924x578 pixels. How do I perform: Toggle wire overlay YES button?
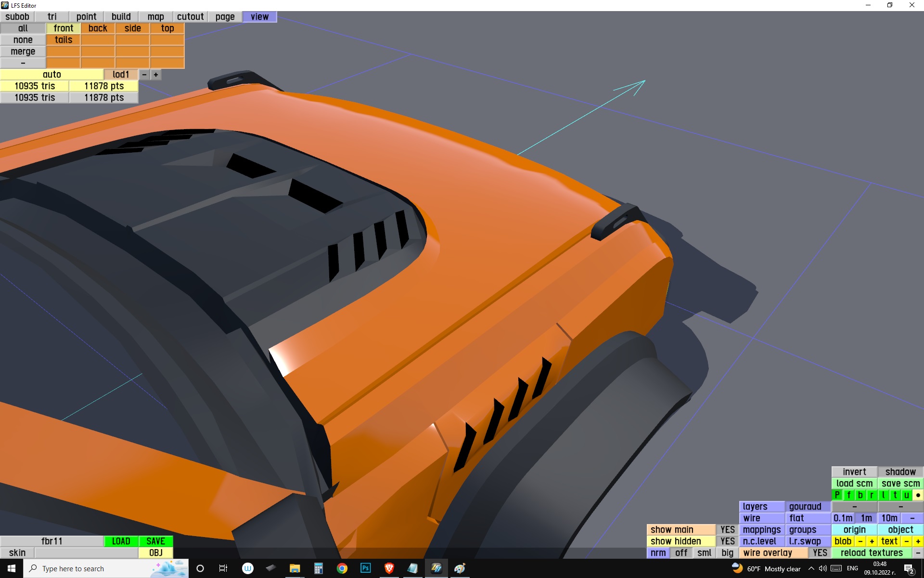coord(820,553)
